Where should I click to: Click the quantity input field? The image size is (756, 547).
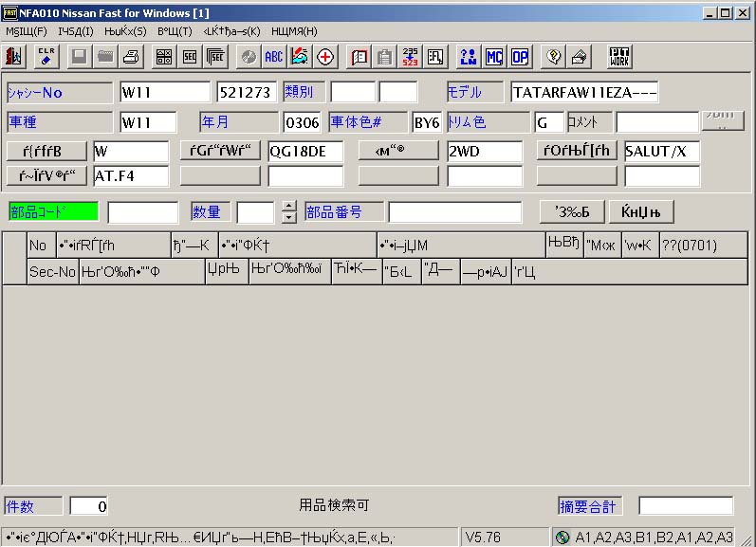point(255,212)
